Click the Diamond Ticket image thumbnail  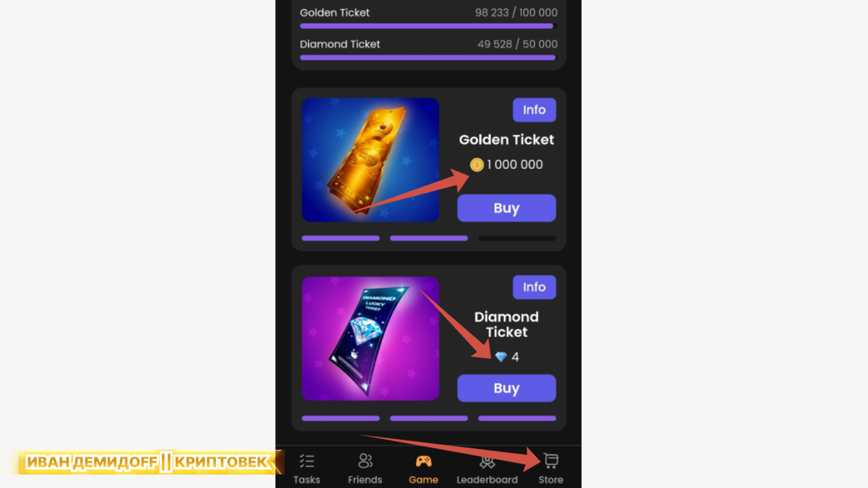(x=370, y=338)
